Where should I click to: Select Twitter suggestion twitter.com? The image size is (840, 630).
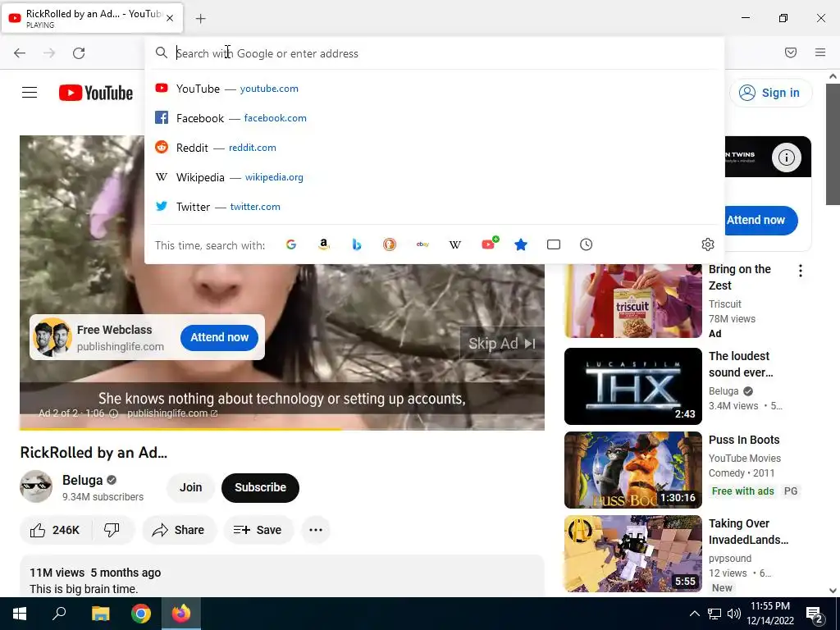tap(434, 207)
